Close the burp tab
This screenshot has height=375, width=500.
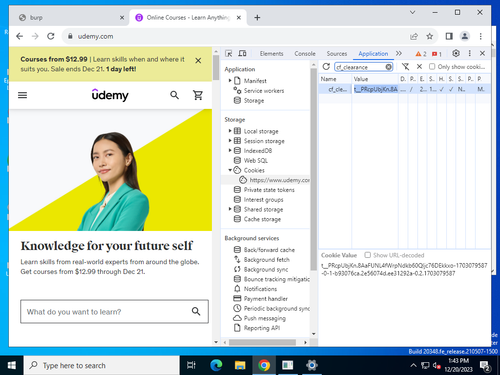(x=122, y=18)
